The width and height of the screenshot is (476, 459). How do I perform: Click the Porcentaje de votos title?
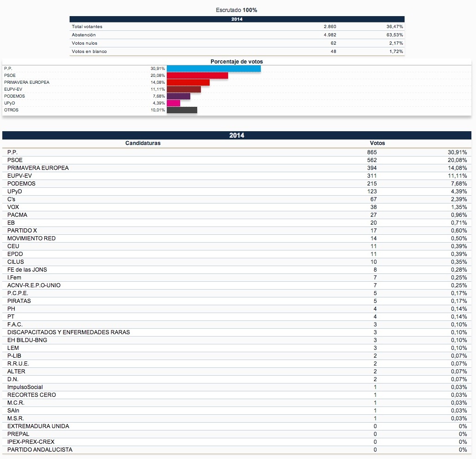click(237, 62)
